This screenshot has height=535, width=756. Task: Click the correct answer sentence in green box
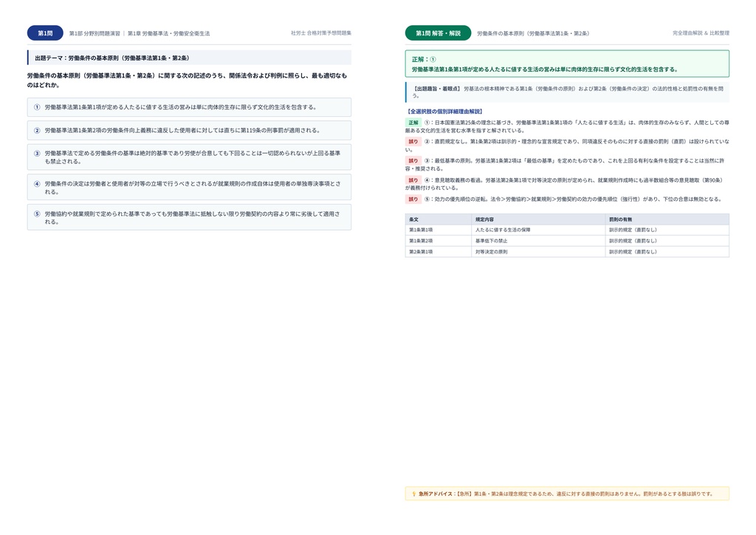point(546,69)
